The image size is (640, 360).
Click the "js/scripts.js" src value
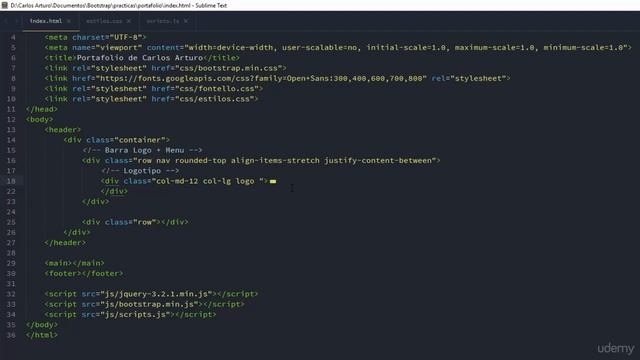pos(135,314)
